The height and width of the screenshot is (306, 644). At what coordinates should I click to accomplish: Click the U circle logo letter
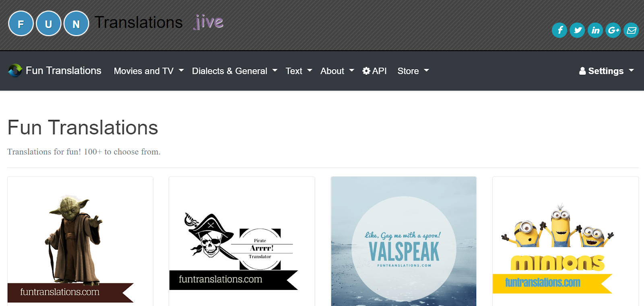coord(48,24)
